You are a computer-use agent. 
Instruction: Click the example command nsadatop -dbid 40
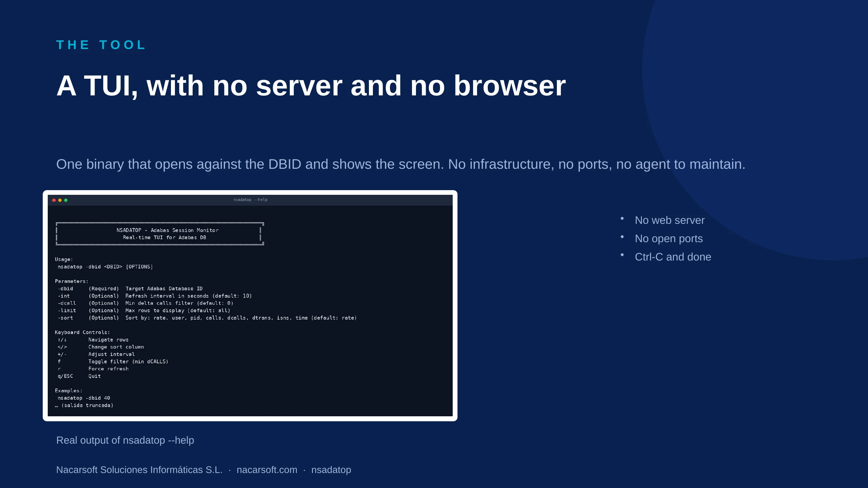coord(83,398)
